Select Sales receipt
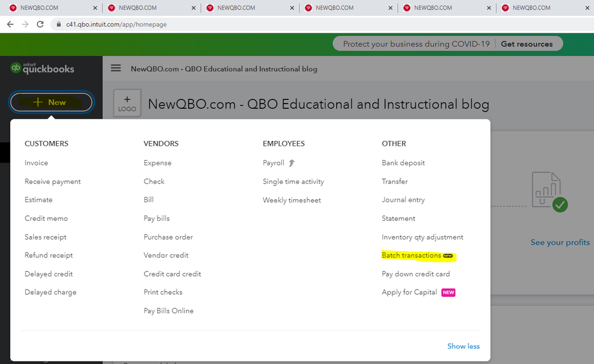Viewport: 594px width, 364px height. tap(45, 237)
